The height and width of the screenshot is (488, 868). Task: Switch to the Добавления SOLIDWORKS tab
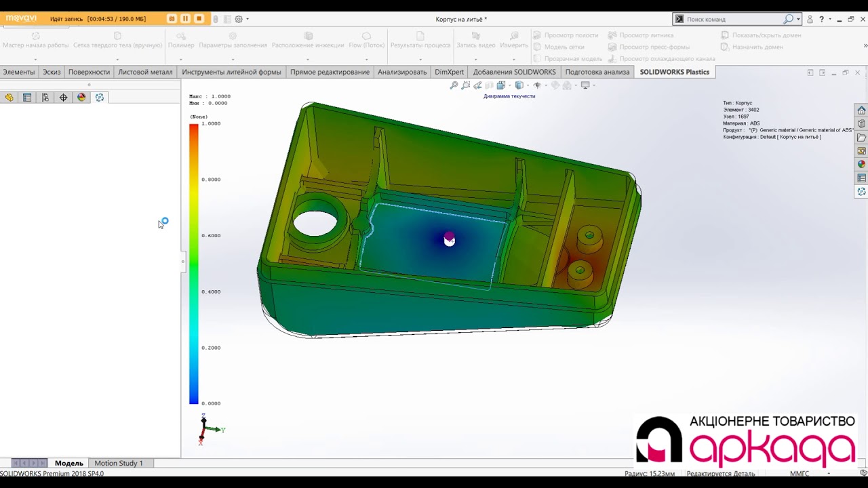tap(514, 72)
